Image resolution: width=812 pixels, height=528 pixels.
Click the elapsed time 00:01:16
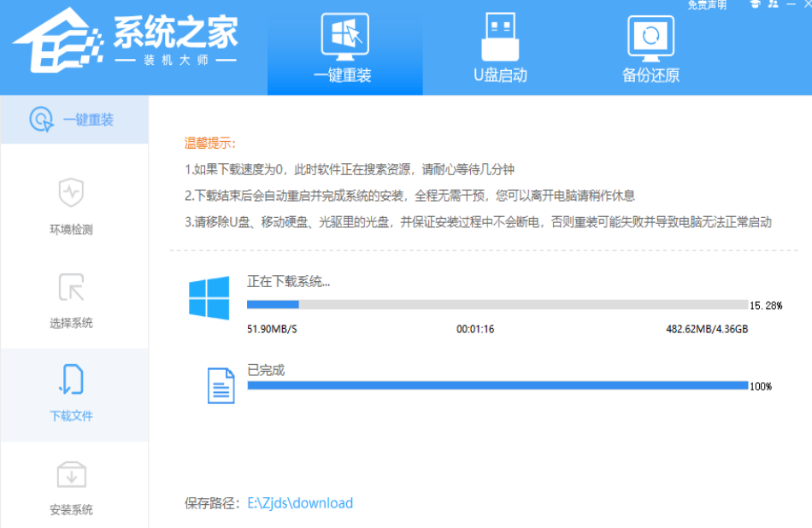(475, 329)
